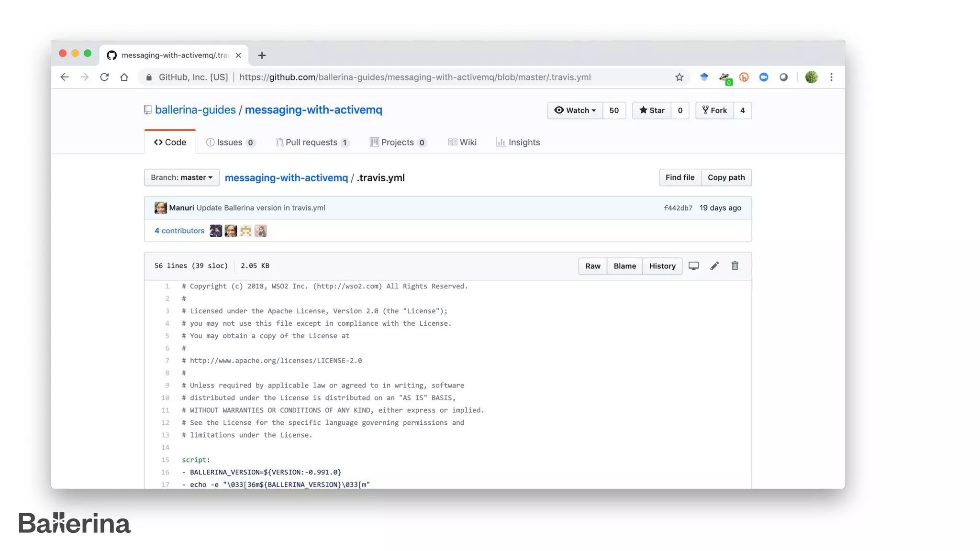Image resolution: width=980 pixels, height=551 pixels.
Task: Open Chrome three-dot menu
Action: (x=831, y=77)
